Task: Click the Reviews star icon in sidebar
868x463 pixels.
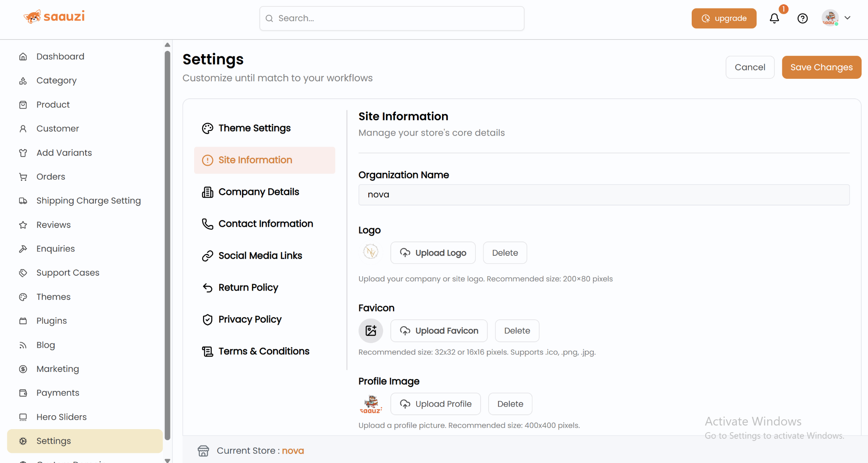Action: (x=23, y=225)
